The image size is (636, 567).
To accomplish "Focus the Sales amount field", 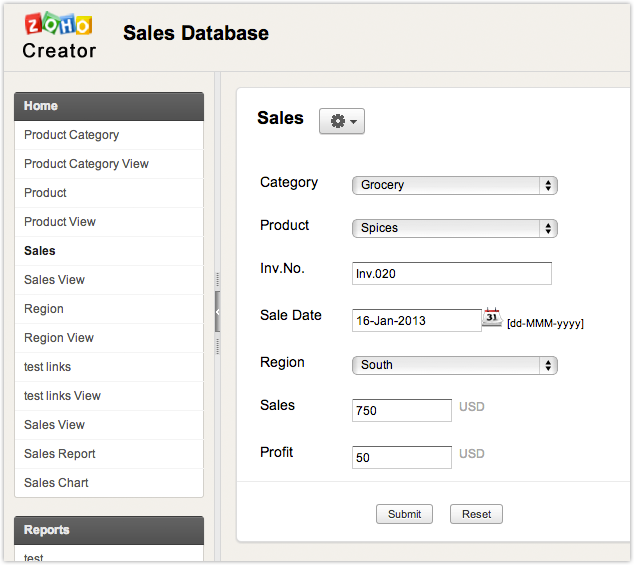I will [x=401, y=410].
